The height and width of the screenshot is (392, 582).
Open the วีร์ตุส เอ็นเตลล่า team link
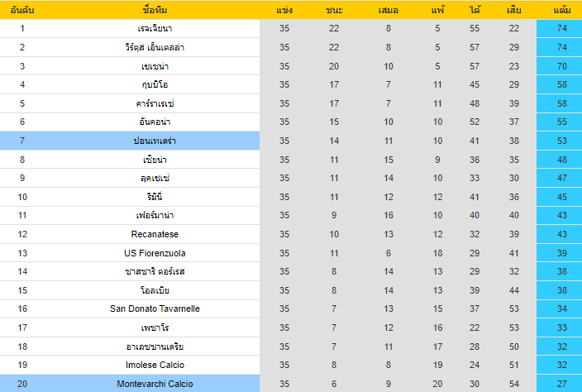[155, 47]
